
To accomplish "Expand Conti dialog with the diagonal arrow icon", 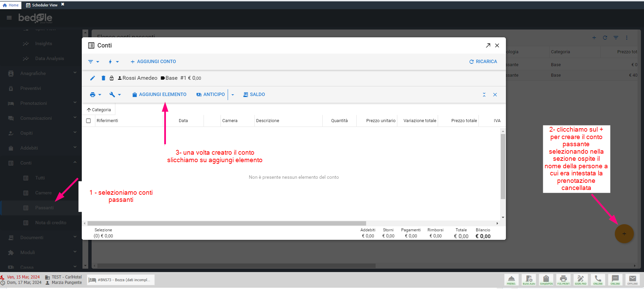I will tap(488, 45).
